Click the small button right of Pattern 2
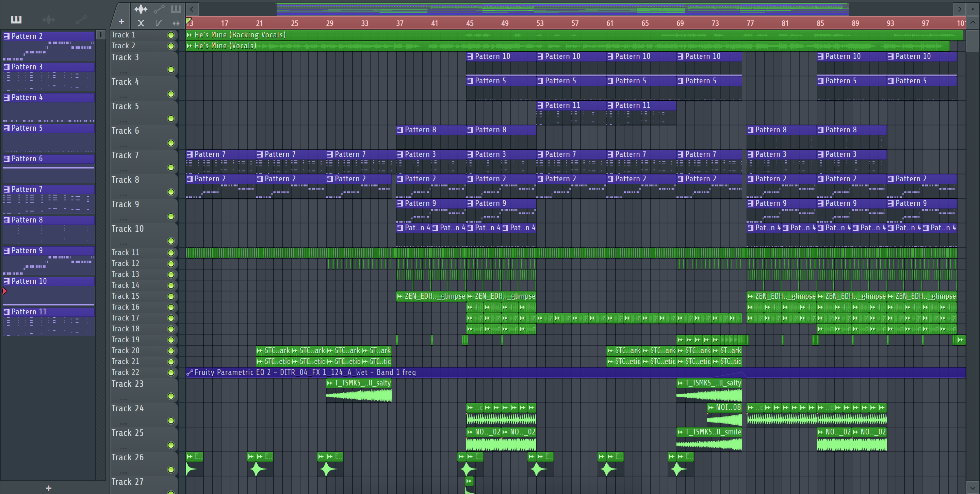 tap(100, 35)
